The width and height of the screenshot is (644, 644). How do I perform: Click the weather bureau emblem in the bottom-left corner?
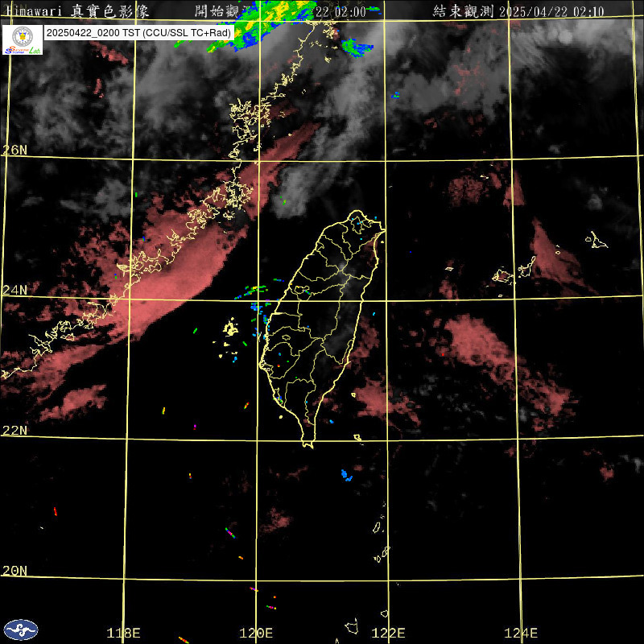pos(21,630)
